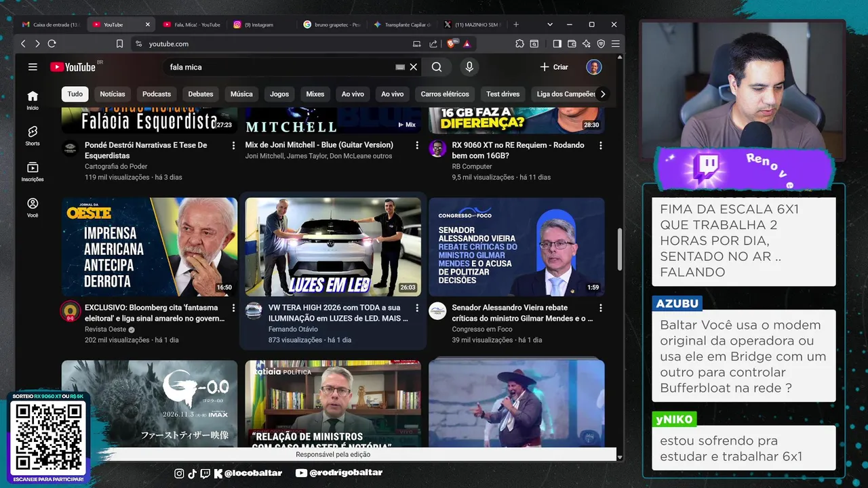Open options menu for VW TERA HIGH video

coord(417,308)
